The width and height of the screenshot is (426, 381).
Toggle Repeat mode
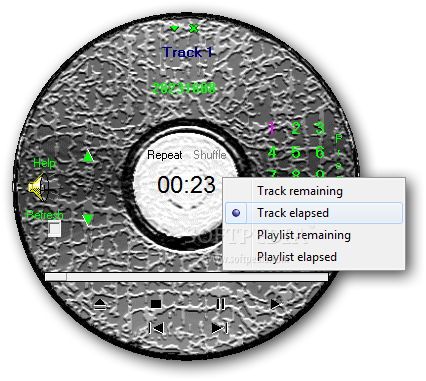pos(165,155)
